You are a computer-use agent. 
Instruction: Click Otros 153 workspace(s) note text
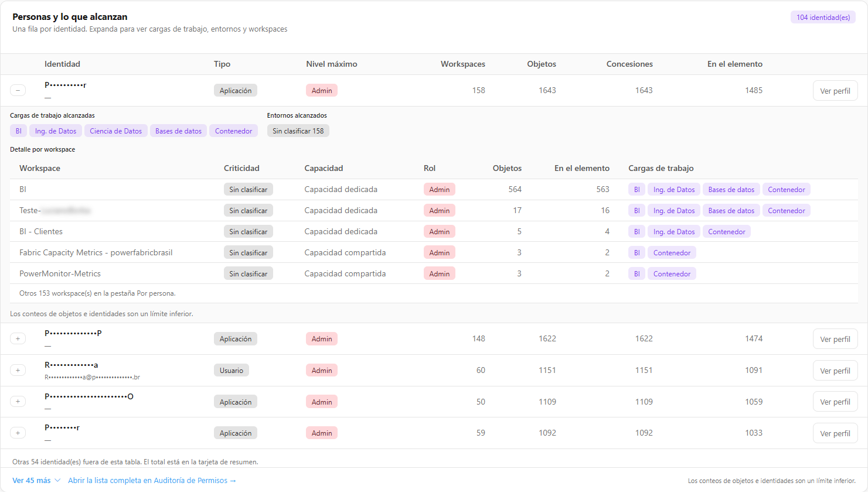click(97, 293)
